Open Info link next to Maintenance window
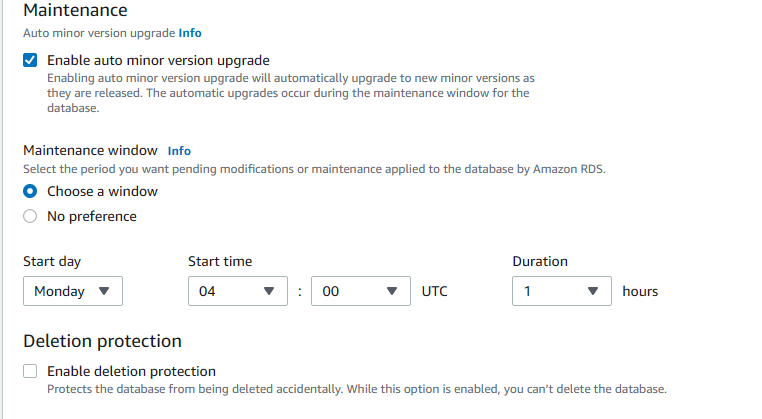The height and width of the screenshot is (419, 762). tap(179, 151)
